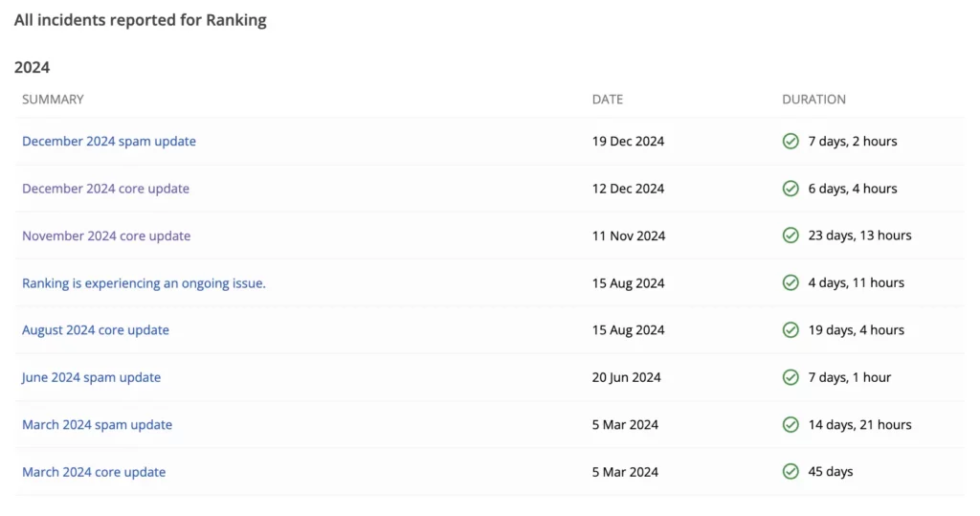Click the duration '4 days, 11 hours'
The image size is (980, 516).
click(857, 282)
